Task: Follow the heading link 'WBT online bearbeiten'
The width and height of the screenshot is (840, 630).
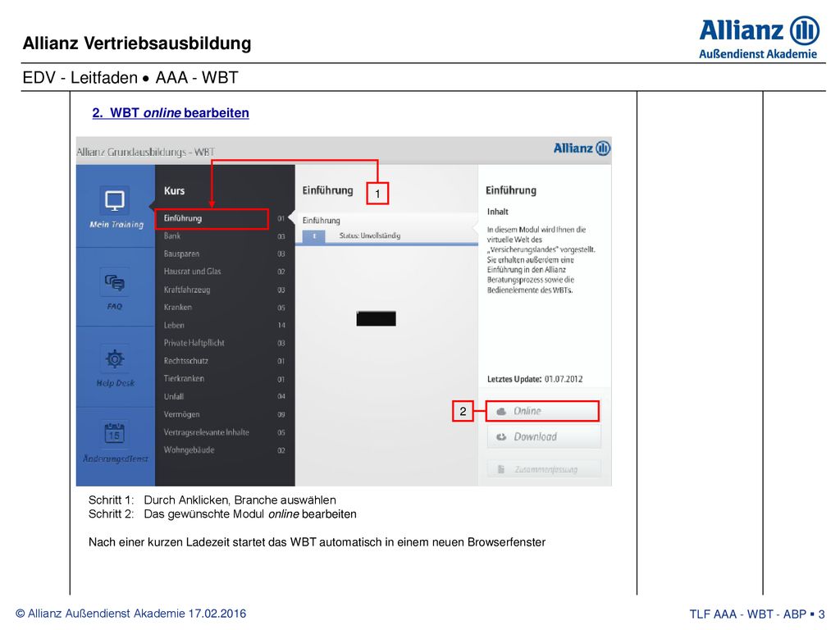Action: pos(171,113)
